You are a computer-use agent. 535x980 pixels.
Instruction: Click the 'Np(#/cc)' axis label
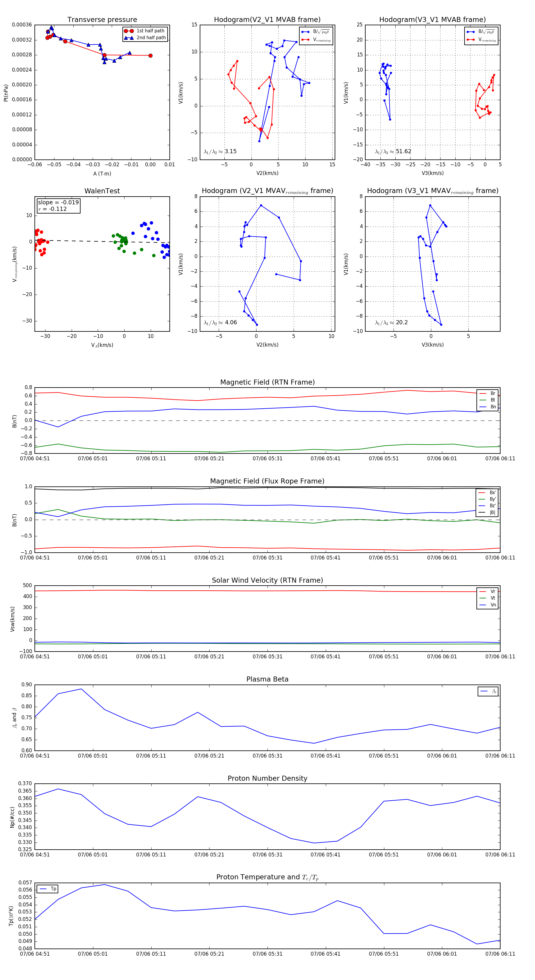click(12, 817)
